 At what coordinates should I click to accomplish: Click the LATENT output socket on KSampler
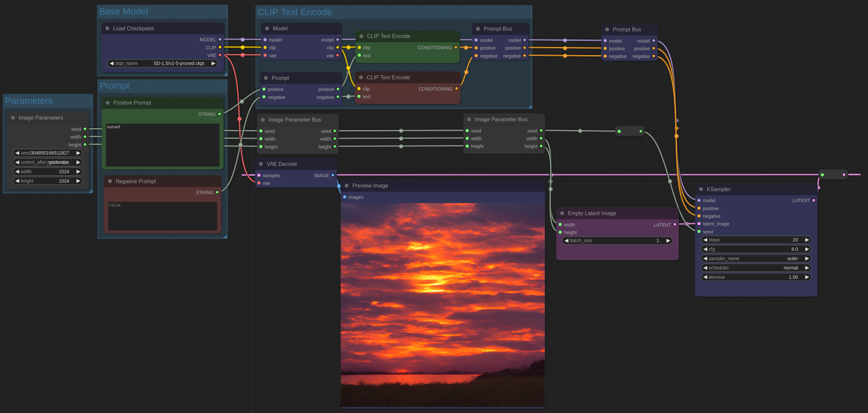(x=814, y=201)
